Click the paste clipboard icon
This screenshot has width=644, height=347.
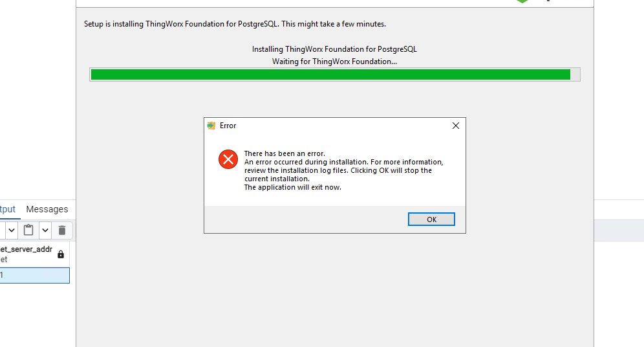tap(28, 230)
